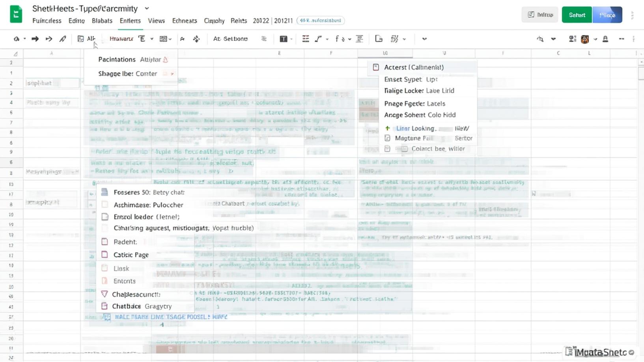The width and height of the screenshot is (644, 362).
Task: Click the red alert swatch beside Pacinations Attiytar
Action: [165, 60]
